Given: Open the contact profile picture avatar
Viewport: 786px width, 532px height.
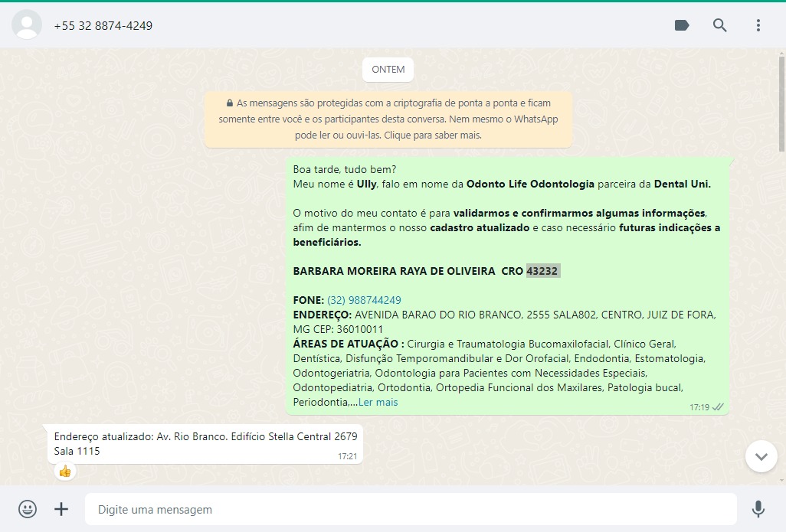Looking at the screenshot, I should click(27, 25).
